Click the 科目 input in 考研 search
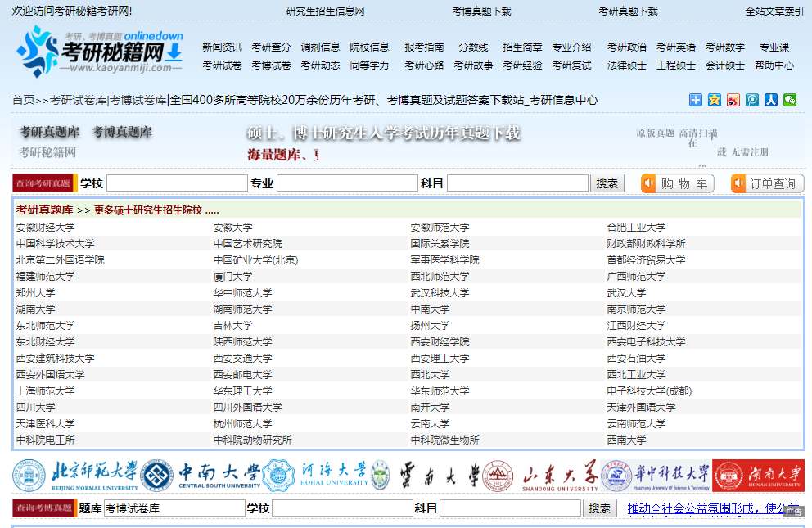812x528 pixels. click(518, 183)
